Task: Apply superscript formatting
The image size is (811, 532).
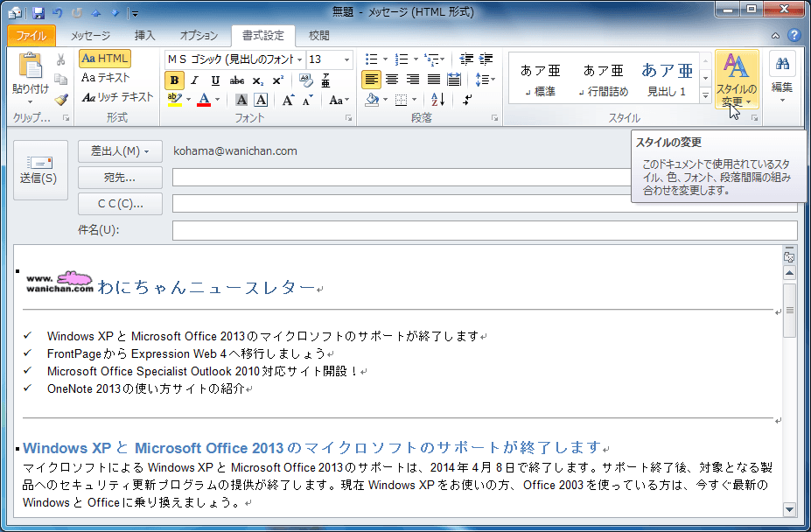Action: [278, 80]
